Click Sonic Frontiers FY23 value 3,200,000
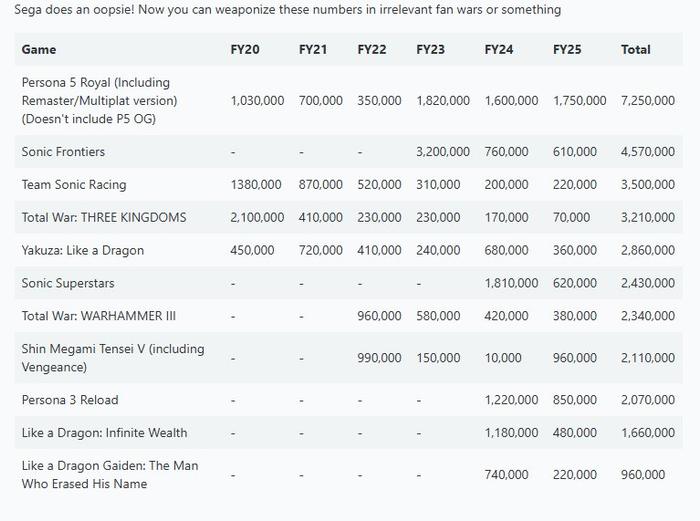Viewport: 700px width, 521px height. point(443,152)
